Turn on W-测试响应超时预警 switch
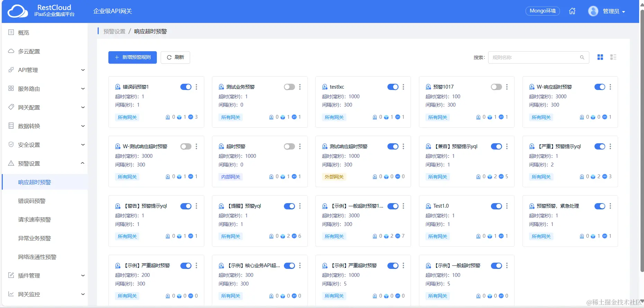This screenshot has height=308, width=644. pyautogui.click(x=186, y=146)
